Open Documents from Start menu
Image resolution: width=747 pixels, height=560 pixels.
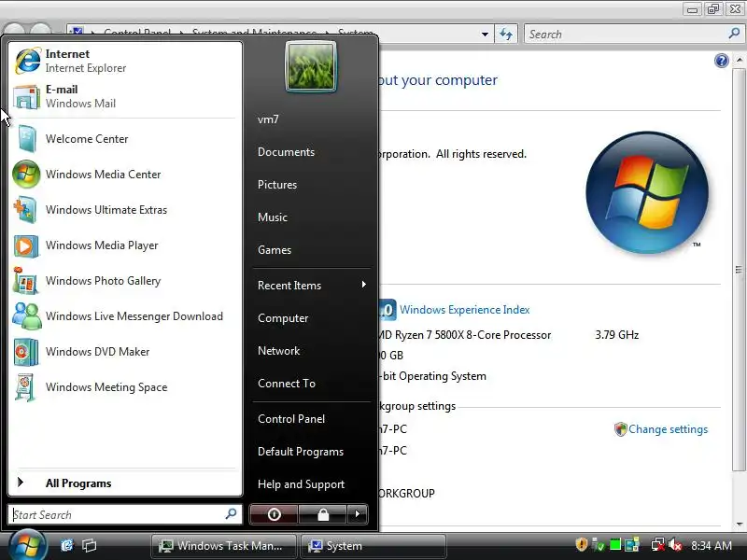click(x=286, y=152)
